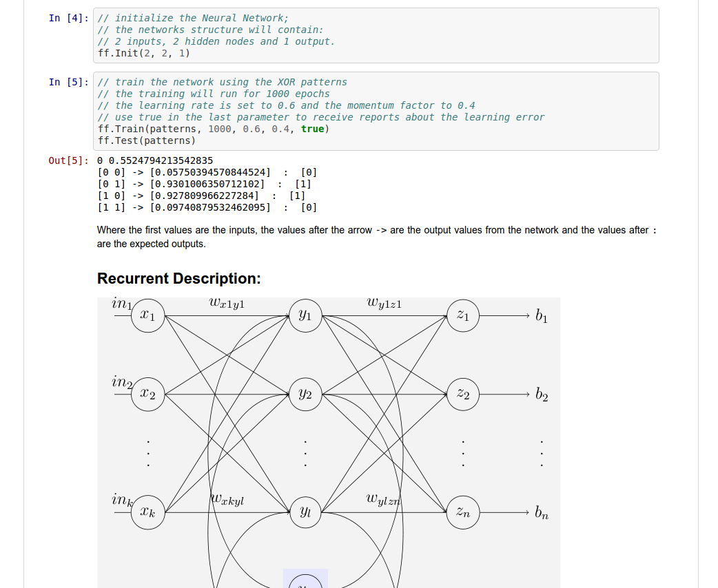
Task: Click the green 'true' keyword in code
Action: pos(312,129)
